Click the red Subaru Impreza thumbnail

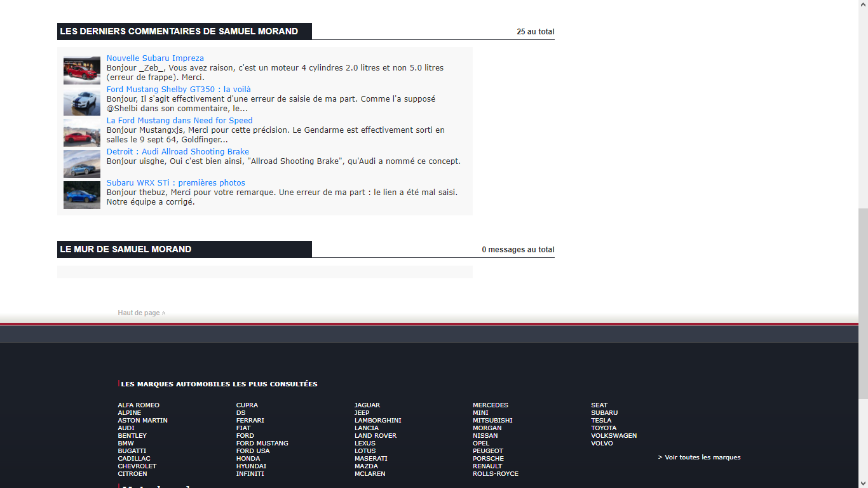coord(82,71)
